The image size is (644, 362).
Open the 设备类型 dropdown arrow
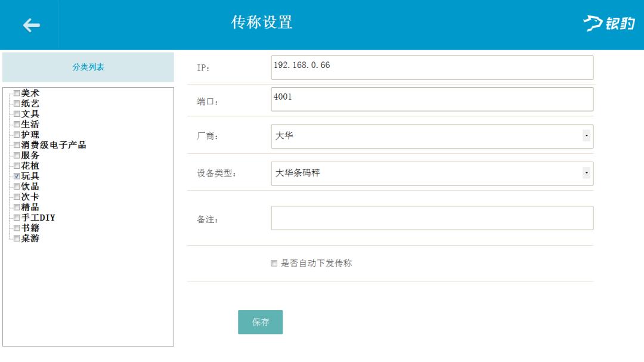[587, 173]
